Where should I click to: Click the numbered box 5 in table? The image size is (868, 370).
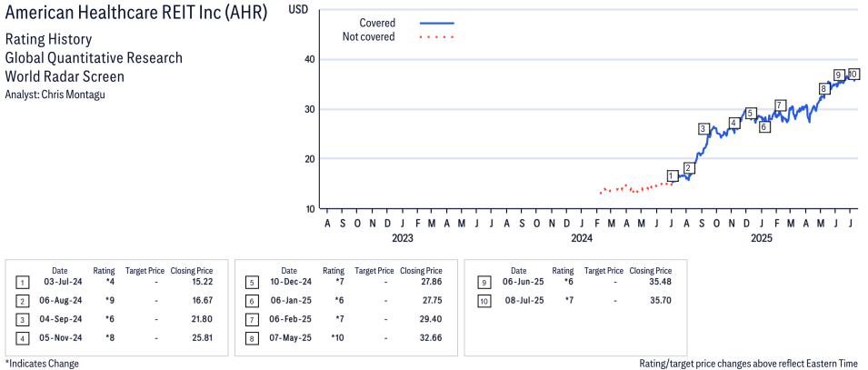251,283
